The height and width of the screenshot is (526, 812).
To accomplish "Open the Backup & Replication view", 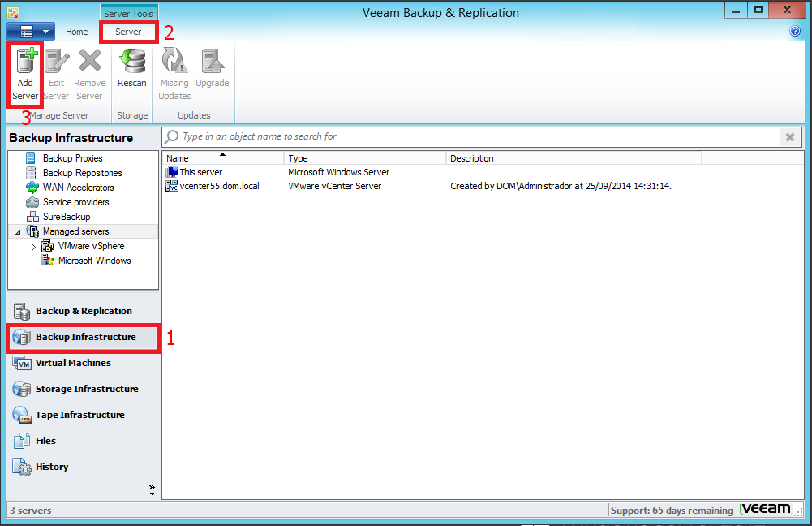I will (x=84, y=311).
